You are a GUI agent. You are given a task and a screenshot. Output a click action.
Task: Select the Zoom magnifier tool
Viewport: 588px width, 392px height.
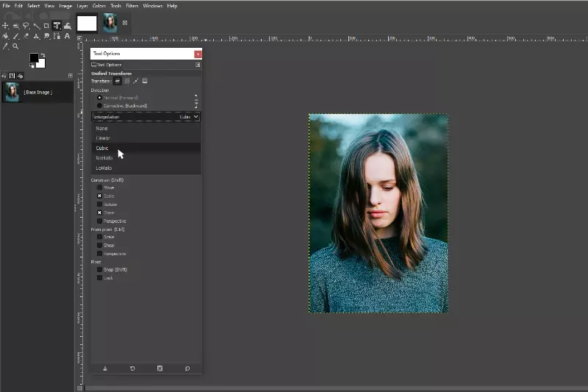click(15, 46)
